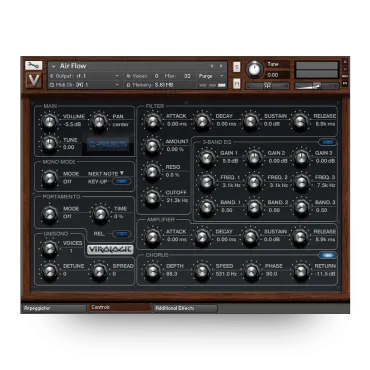Click the main Pan knob

(99, 121)
